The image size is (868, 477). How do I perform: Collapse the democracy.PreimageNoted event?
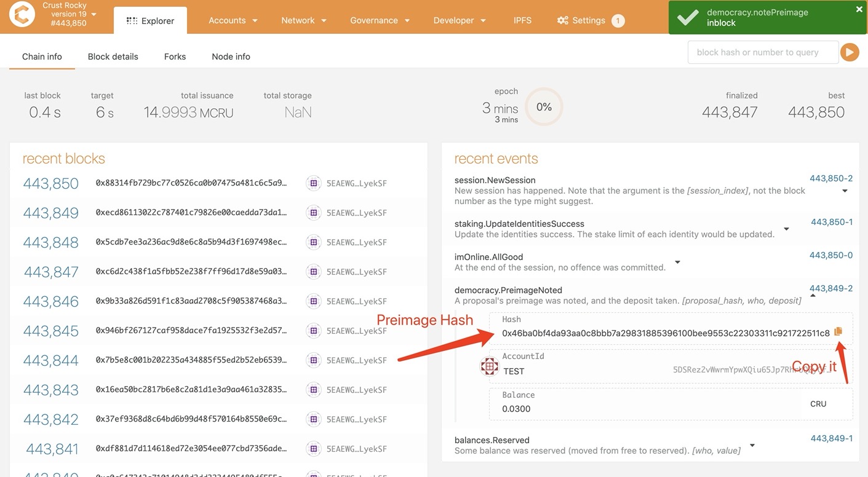coord(813,296)
